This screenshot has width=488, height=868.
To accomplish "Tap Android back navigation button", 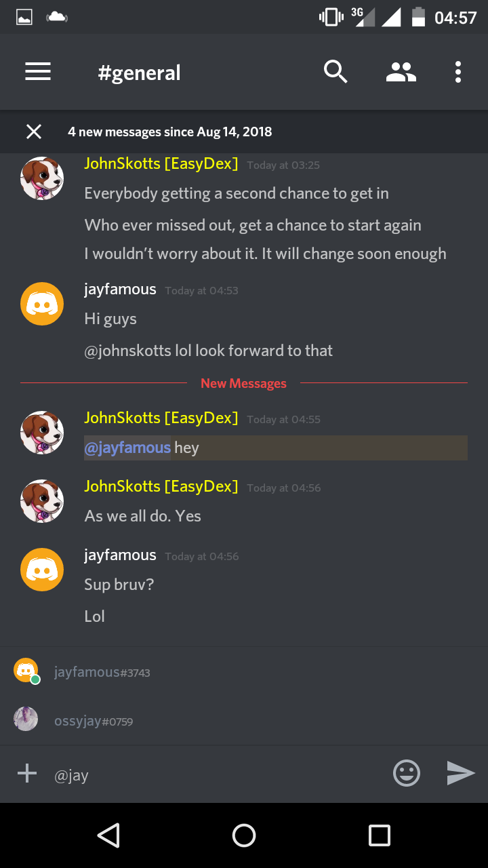I will click(108, 835).
